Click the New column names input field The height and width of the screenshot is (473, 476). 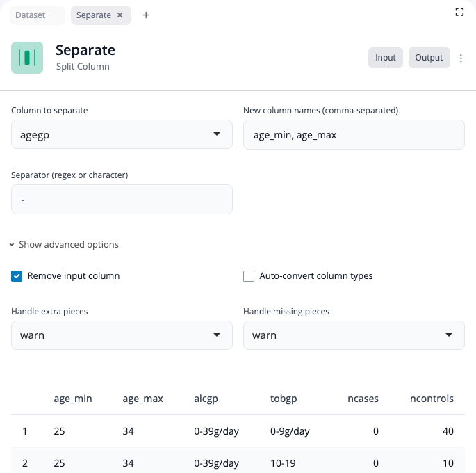[x=353, y=135]
